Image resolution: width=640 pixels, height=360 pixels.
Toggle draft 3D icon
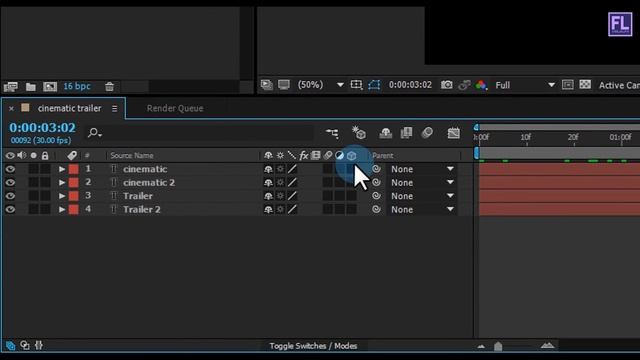(359, 133)
